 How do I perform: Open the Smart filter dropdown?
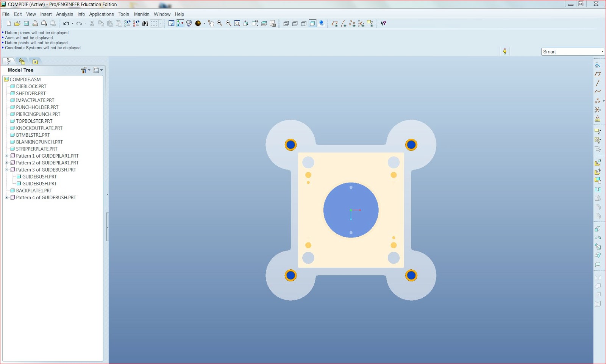[x=602, y=52]
